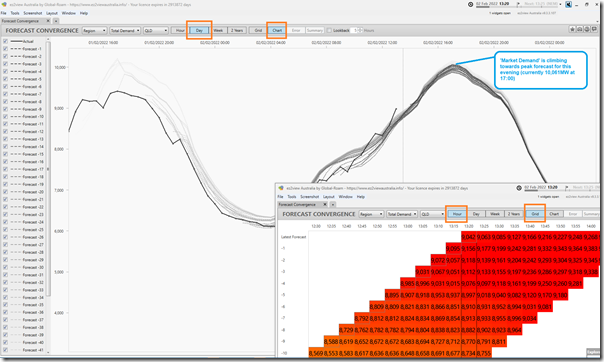
Task: Close the Forecast Convergence tab in main window
Action: [48, 21]
